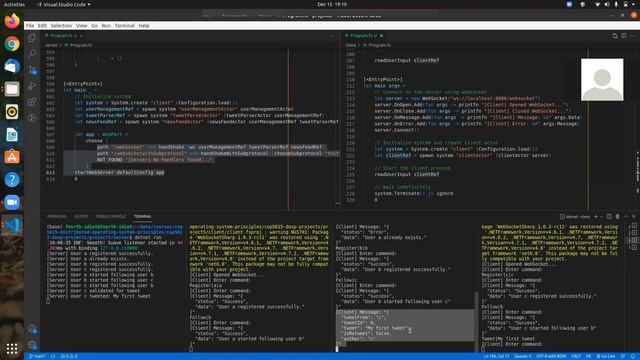Open the Activities overview
The image size is (640, 360).
[14, 4]
